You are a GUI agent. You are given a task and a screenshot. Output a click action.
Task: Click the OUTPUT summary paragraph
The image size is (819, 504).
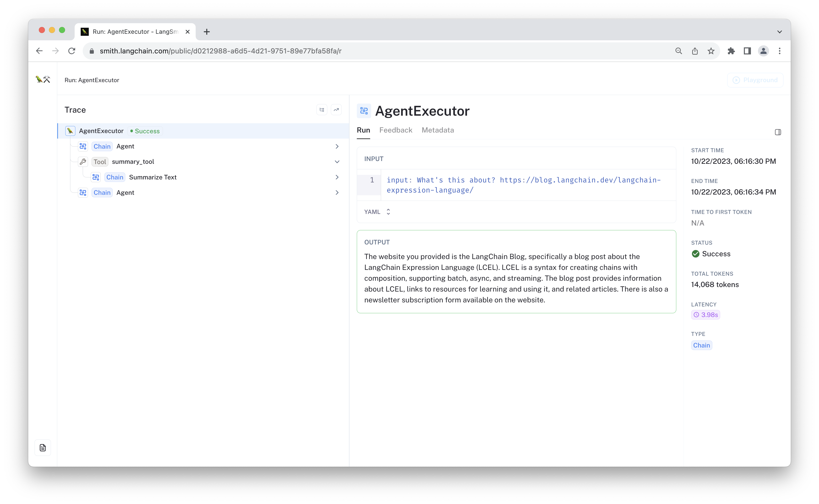(516, 278)
